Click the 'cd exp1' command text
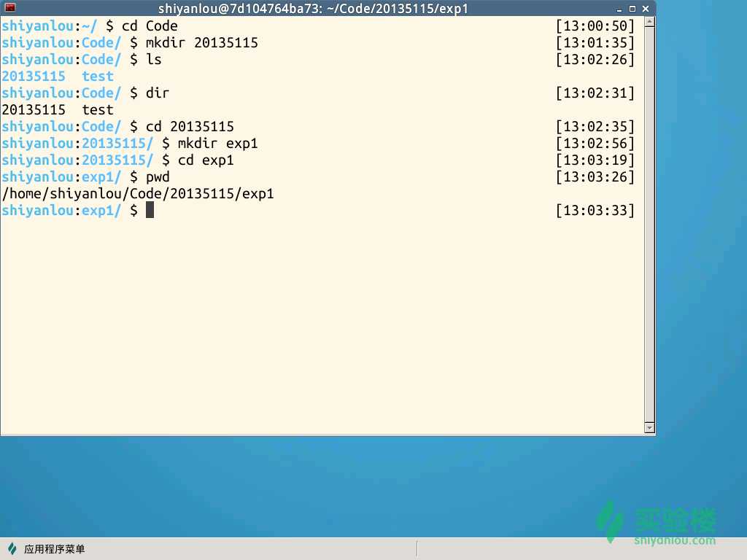The image size is (747, 560). (x=206, y=160)
